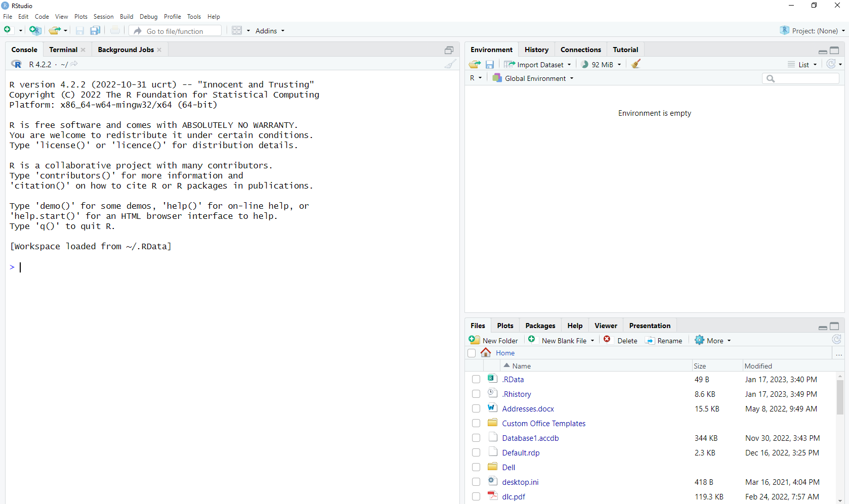Check the Addresses.docx checkbox

[476, 408]
